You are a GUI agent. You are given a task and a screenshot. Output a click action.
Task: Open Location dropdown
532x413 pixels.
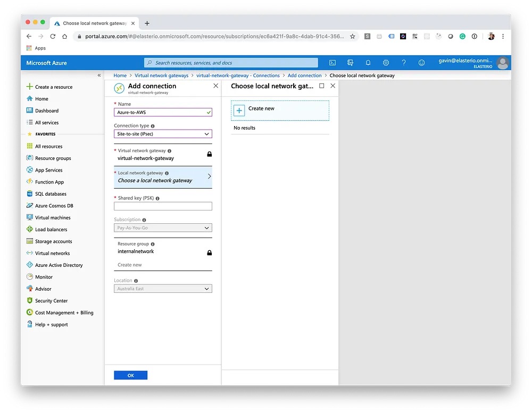point(163,289)
